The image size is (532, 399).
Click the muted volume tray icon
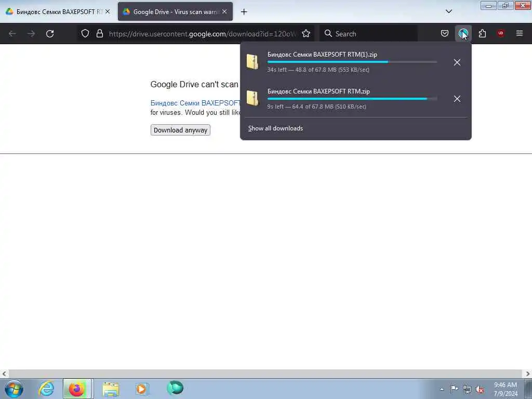(x=480, y=389)
